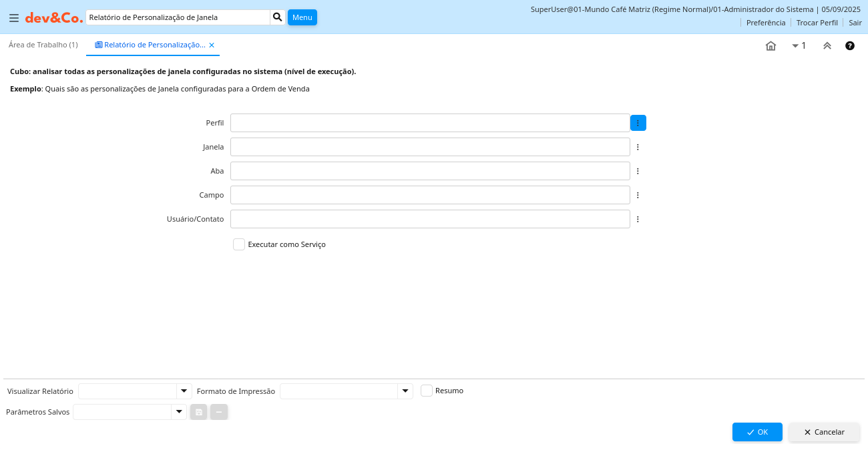Open the Campo field three-dot options
The image size is (868, 450).
point(638,195)
